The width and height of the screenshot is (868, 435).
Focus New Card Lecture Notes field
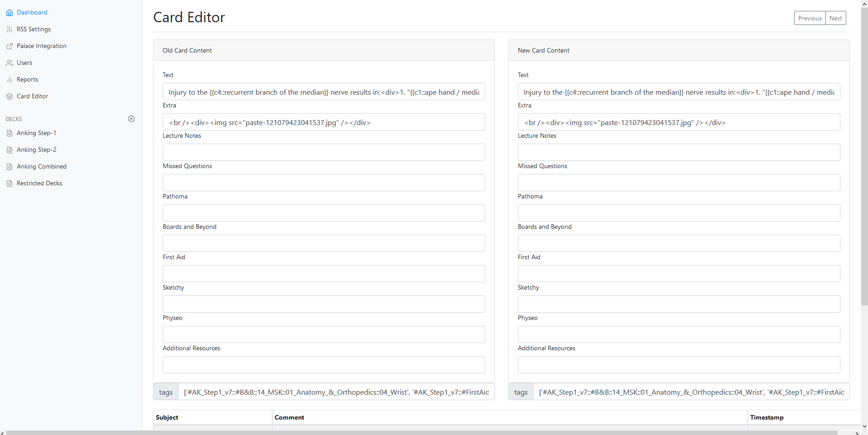click(679, 153)
